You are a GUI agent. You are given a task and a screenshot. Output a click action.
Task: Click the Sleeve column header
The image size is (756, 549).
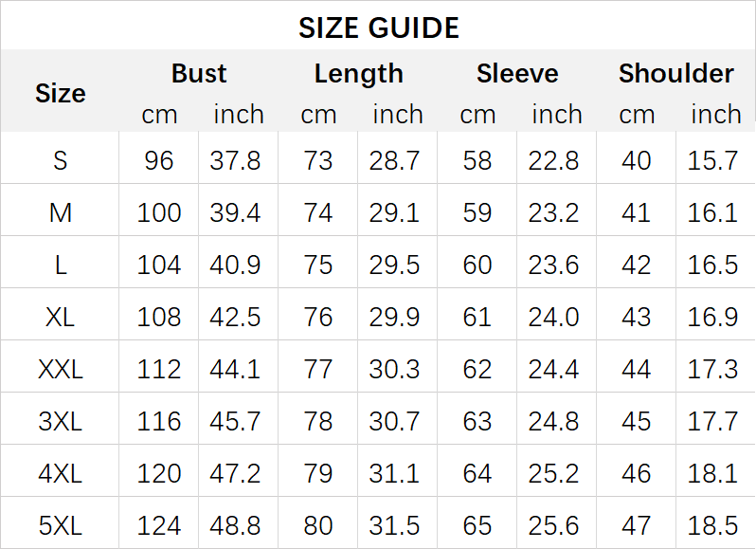[x=517, y=74]
